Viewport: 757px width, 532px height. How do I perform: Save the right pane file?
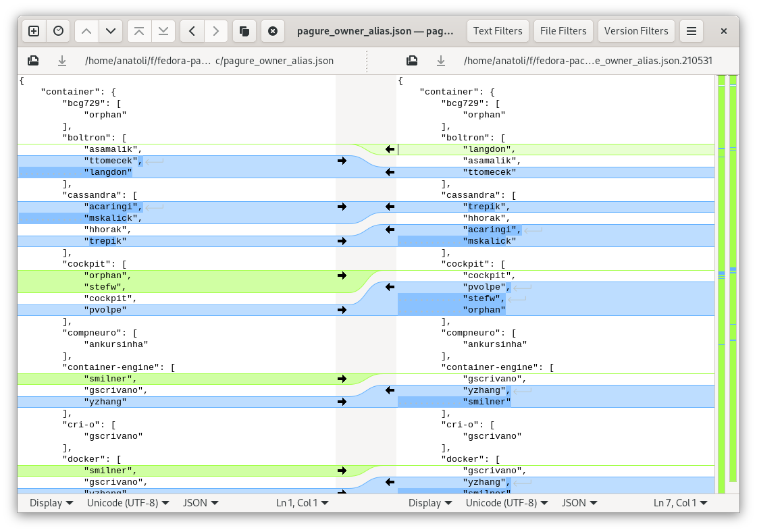pos(441,61)
